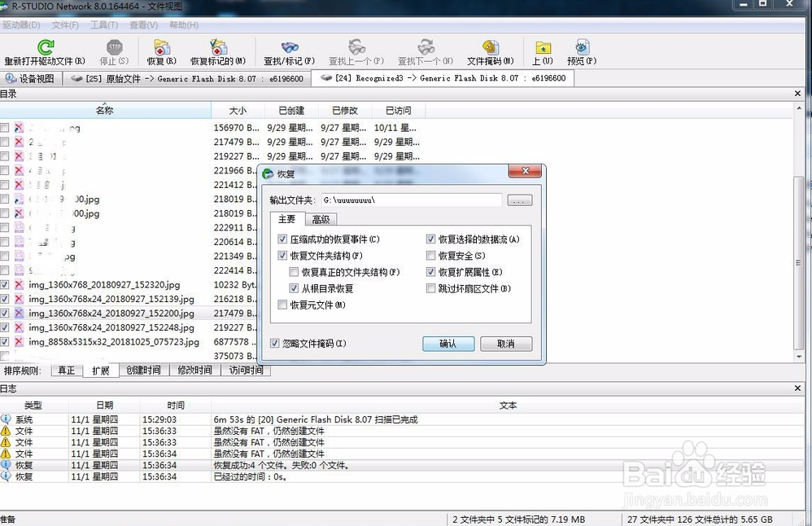
Task: Uncheck 忽略文件掩码 checkbox
Action: pos(276,344)
